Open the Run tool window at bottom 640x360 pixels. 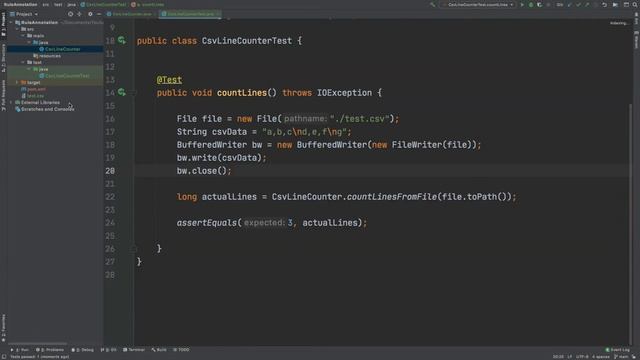[x=20, y=350]
